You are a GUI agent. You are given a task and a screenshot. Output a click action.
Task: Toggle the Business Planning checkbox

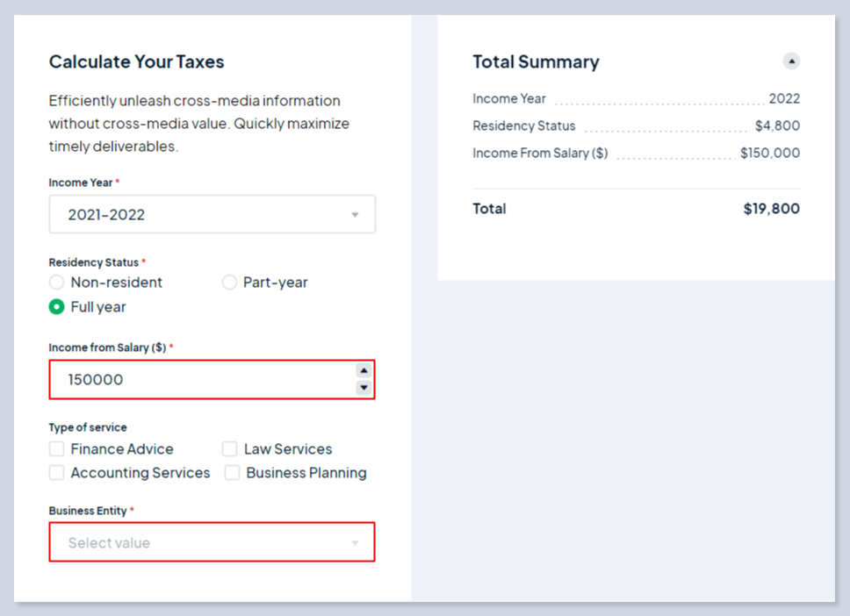232,473
